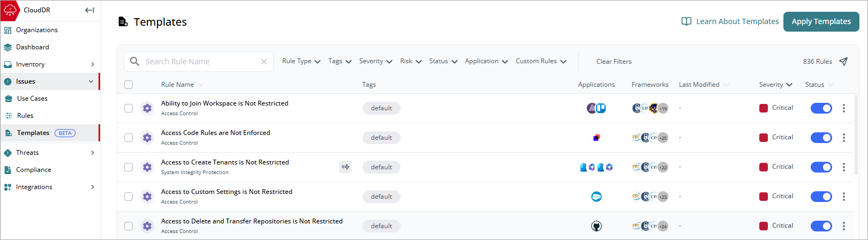The width and height of the screenshot is (868, 240).
Task: Click the Learn About Templates book icon
Action: pos(686,21)
